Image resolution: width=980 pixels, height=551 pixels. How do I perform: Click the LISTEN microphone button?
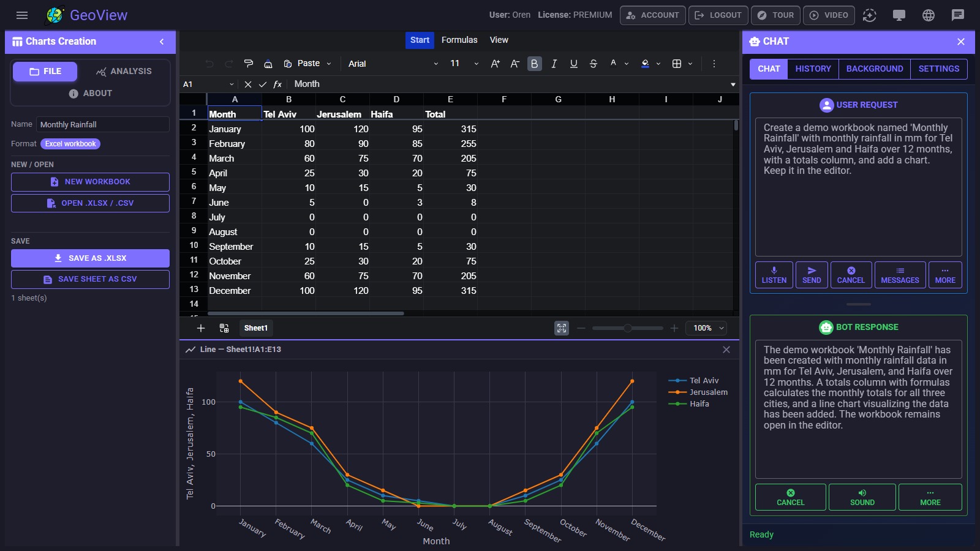click(x=774, y=275)
